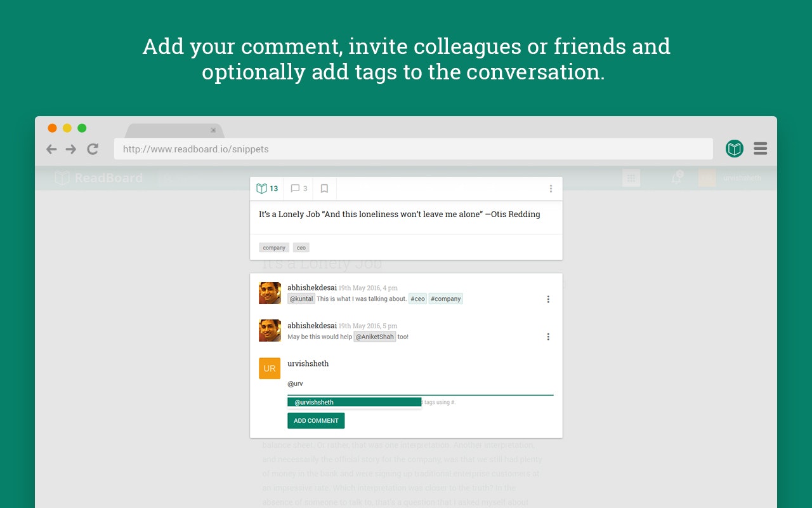Open the browser hamburger menu
This screenshot has width=812, height=508.
[761, 149]
